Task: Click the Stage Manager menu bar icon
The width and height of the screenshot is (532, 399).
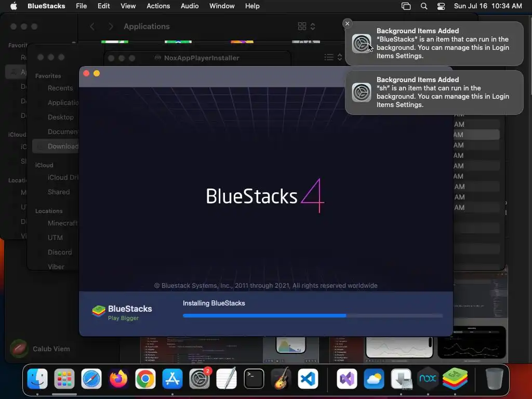Action: tap(406, 6)
